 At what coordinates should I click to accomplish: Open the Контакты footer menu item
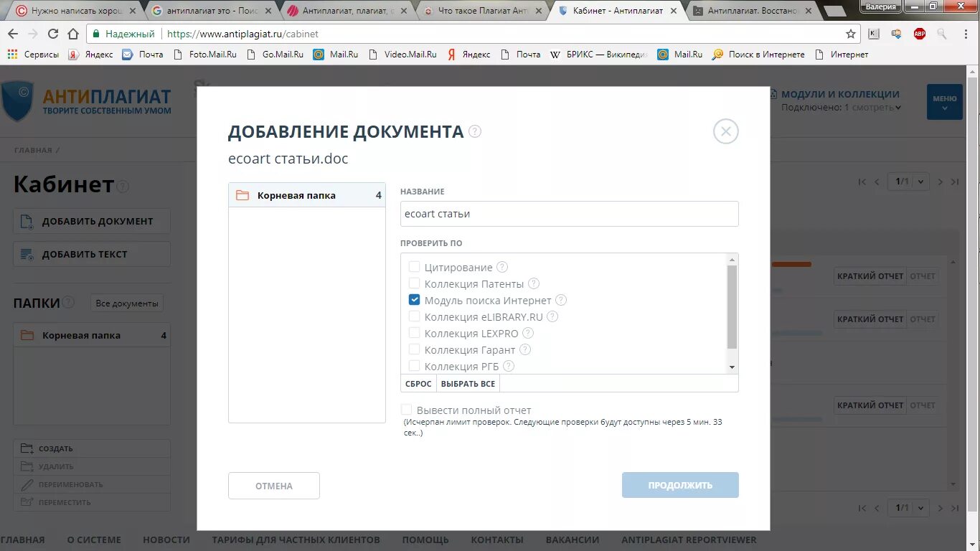click(497, 540)
